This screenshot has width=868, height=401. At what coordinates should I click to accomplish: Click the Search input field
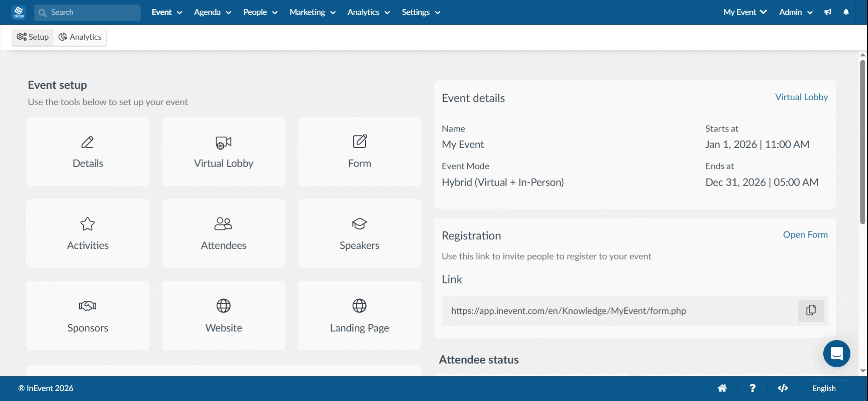click(x=87, y=12)
